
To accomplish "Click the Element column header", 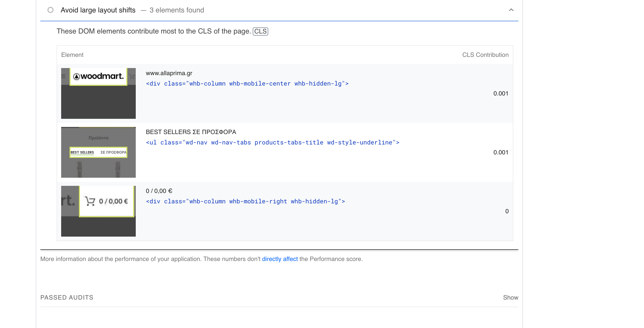I will (72, 55).
